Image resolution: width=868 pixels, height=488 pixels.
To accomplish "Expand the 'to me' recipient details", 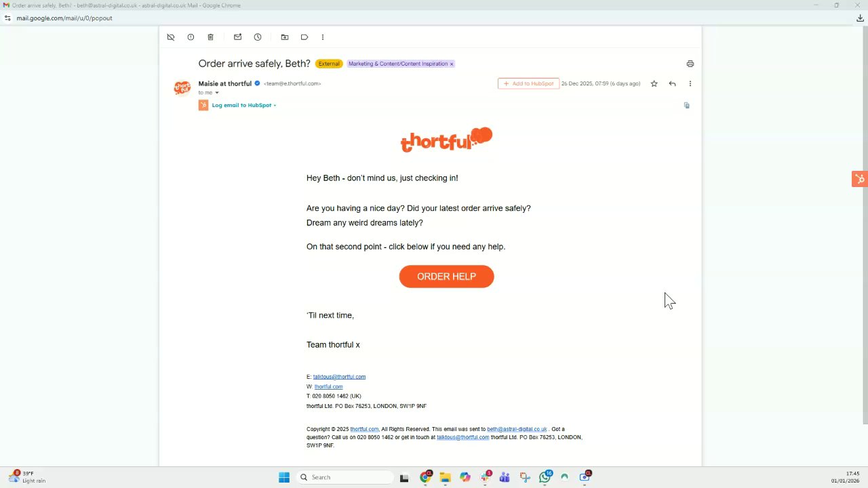I will point(217,93).
